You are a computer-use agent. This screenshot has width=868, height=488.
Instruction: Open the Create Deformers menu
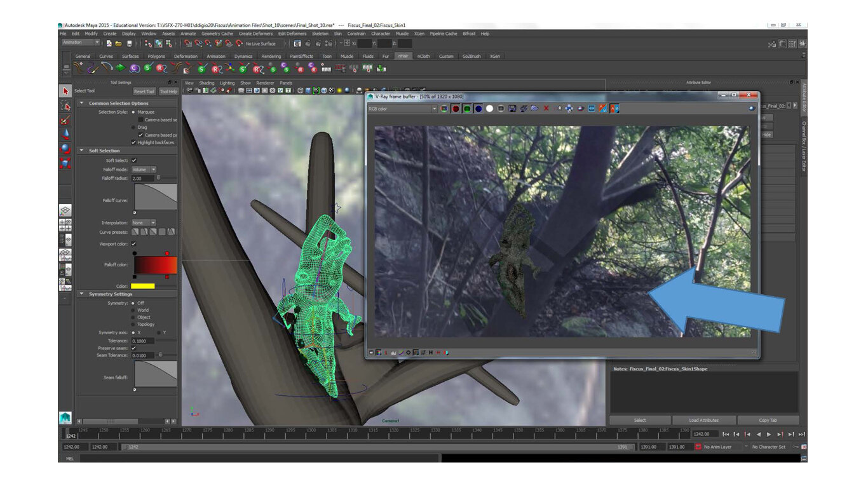click(255, 34)
